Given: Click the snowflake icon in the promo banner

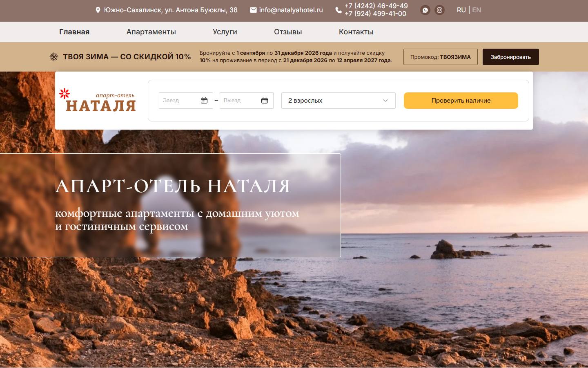Looking at the screenshot, I should 54,57.
